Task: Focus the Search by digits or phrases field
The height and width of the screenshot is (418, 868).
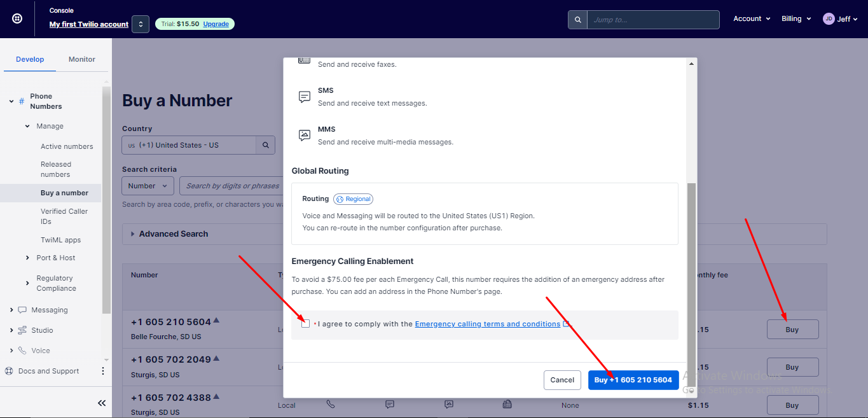Action: [232, 186]
